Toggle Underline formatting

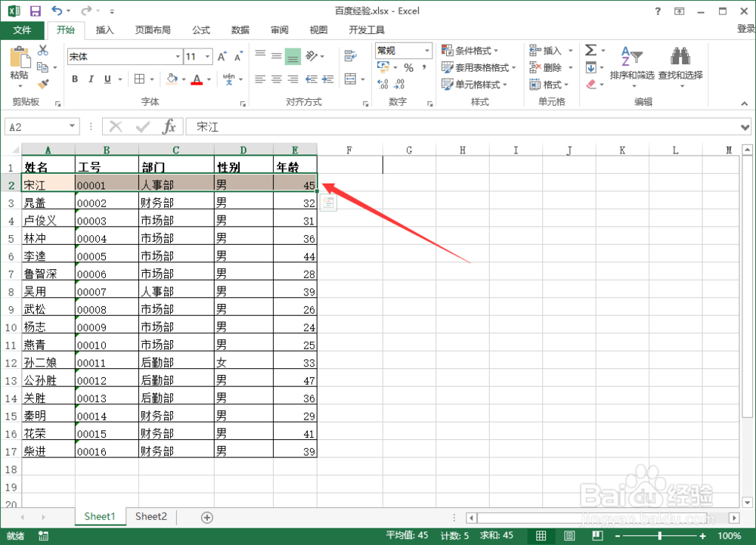104,79
